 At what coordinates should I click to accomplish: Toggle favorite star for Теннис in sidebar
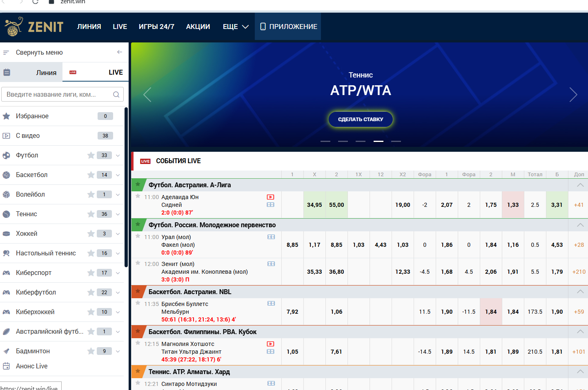tap(91, 214)
